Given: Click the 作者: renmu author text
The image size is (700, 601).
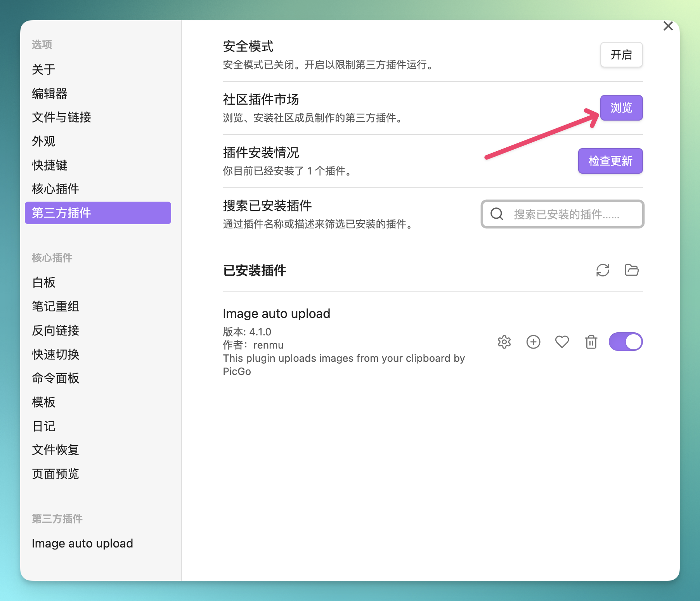Looking at the screenshot, I should click(x=253, y=345).
